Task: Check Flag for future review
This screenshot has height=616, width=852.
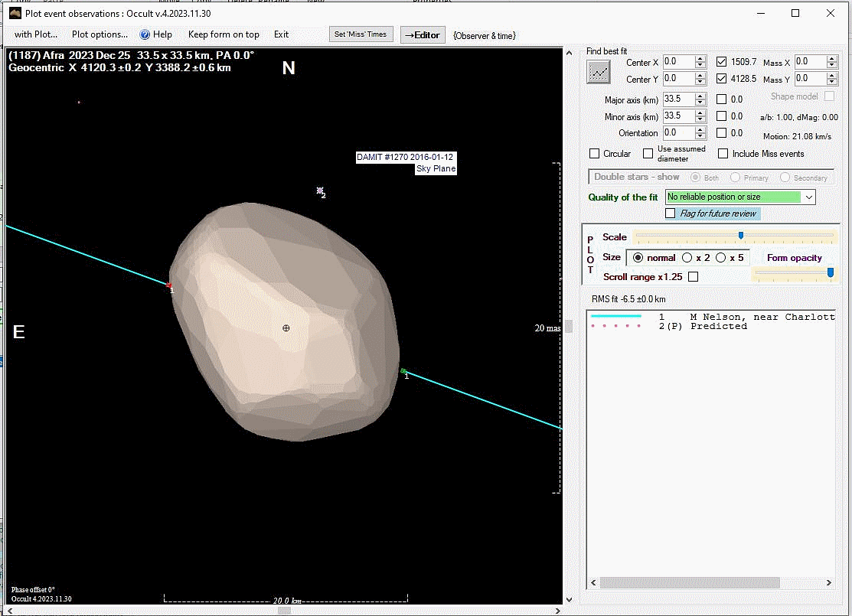Action: click(671, 213)
